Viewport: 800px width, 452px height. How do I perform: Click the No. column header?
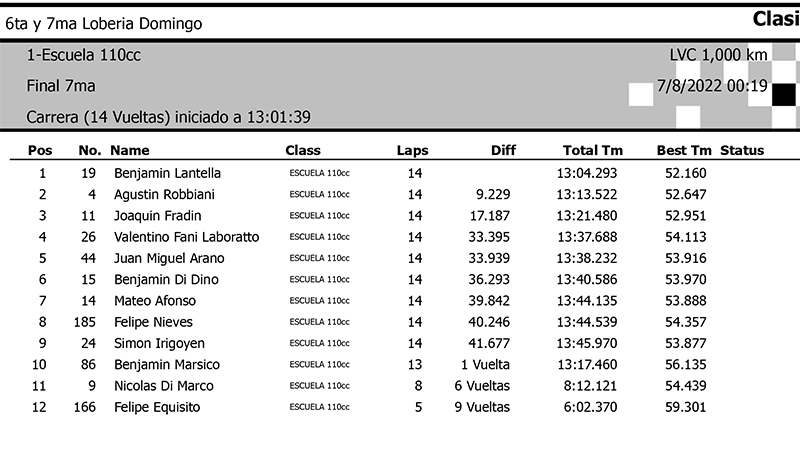(90, 150)
